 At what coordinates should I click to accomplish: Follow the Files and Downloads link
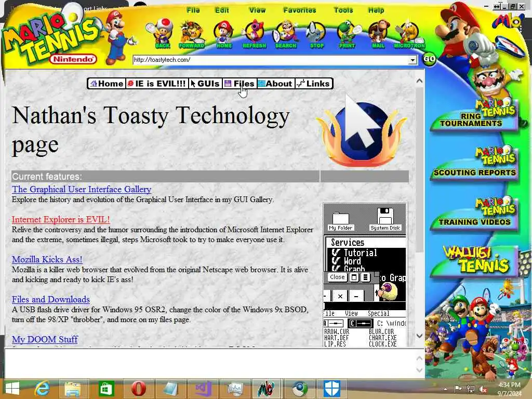[51, 300]
